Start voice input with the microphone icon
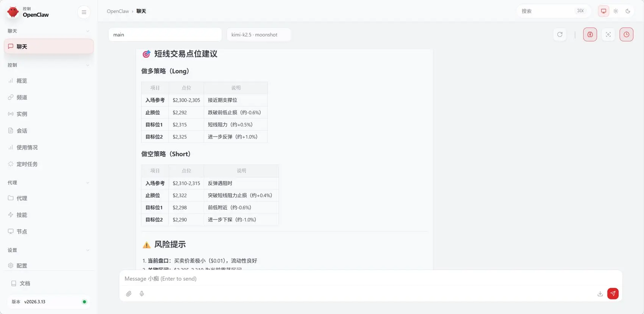Viewport: 644px width, 314px height. [142, 294]
